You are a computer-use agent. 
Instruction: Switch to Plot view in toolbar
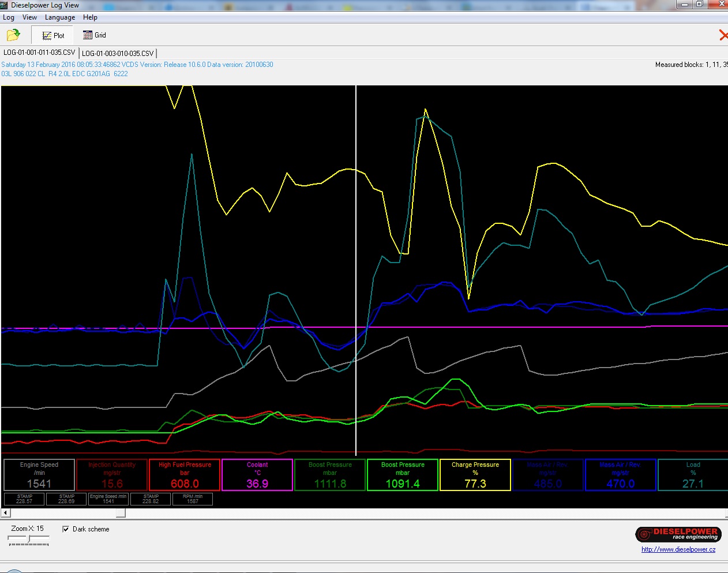(x=53, y=35)
